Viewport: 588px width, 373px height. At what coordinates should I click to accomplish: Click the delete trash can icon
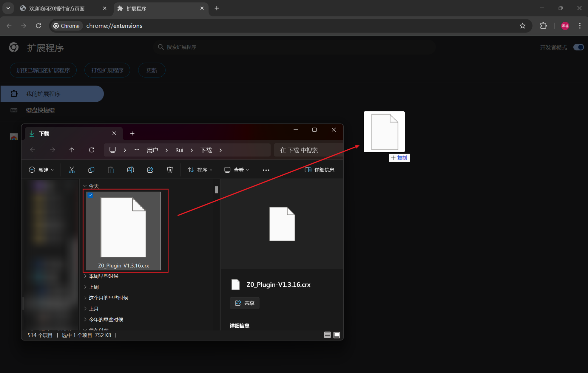(170, 170)
